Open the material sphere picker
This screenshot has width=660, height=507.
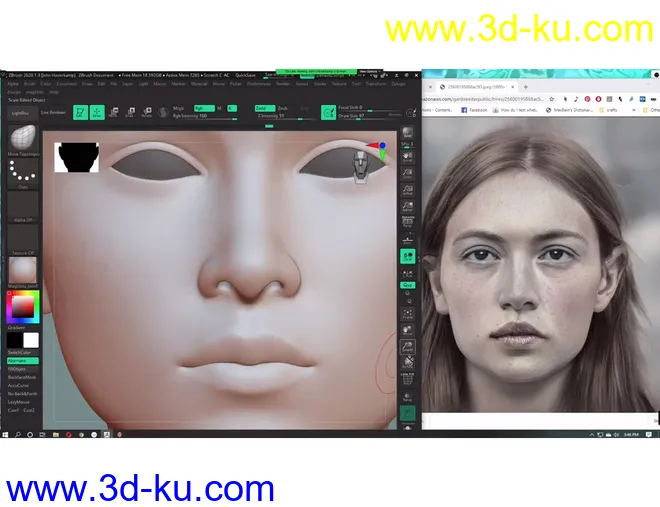click(x=23, y=271)
